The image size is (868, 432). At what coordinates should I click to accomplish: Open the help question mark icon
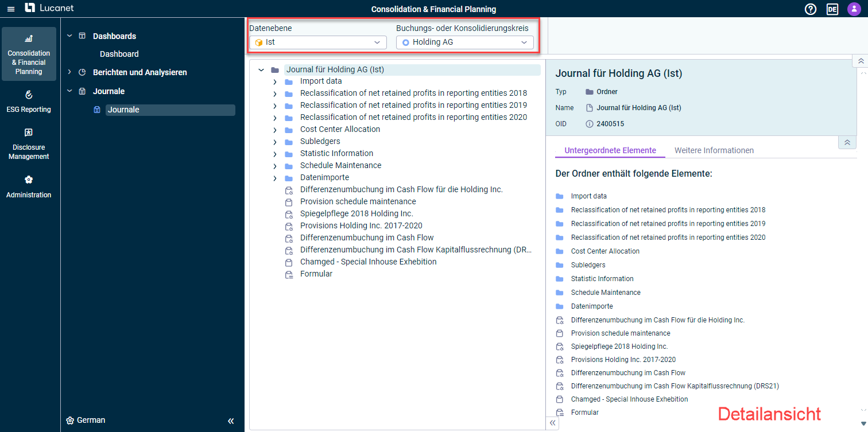pyautogui.click(x=811, y=9)
